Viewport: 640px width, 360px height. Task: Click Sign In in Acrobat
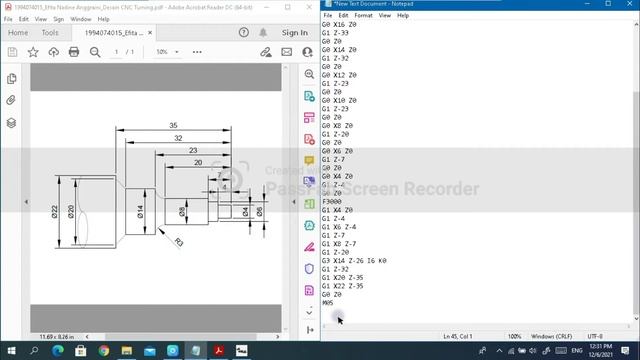295,33
